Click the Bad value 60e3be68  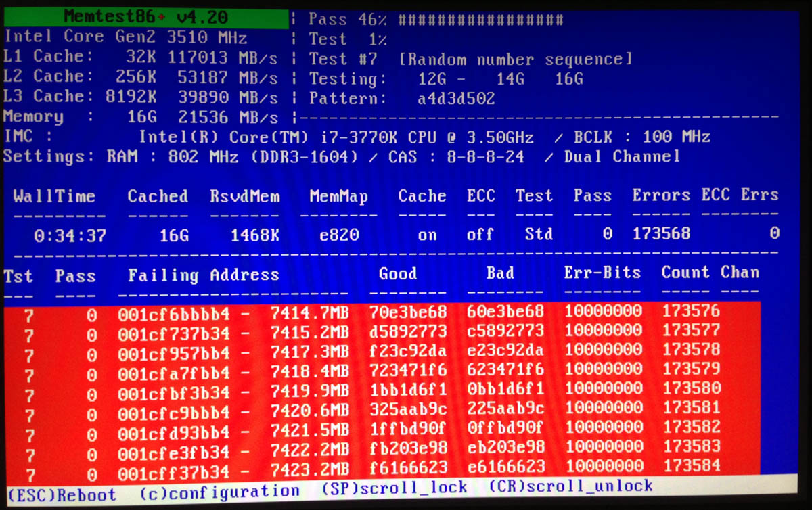[x=505, y=312]
